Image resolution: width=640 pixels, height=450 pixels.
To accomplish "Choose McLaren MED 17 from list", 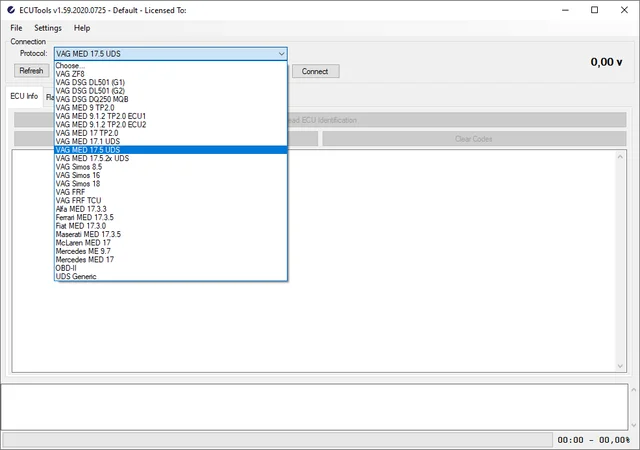I will click(x=83, y=243).
